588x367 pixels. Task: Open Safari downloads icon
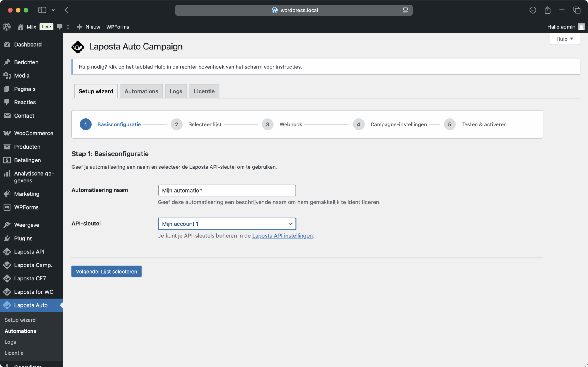click(x=533, y=10)
